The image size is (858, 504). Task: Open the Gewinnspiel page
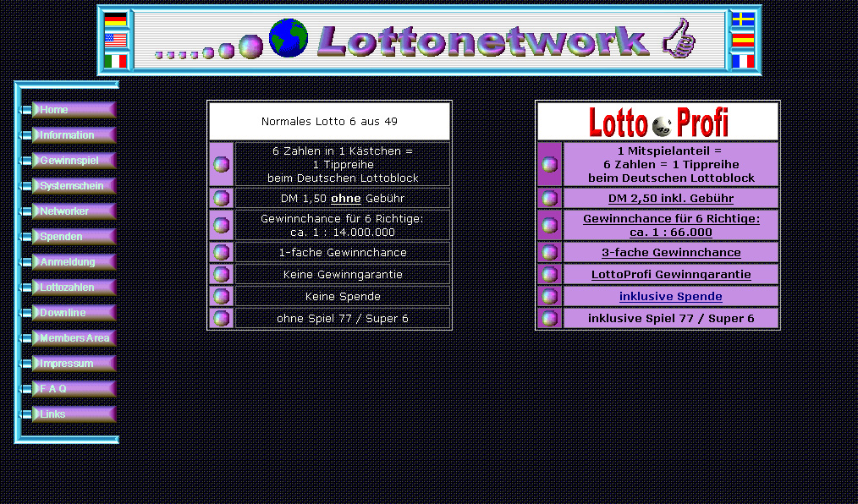pyautogui.click(x=74, y=161)
